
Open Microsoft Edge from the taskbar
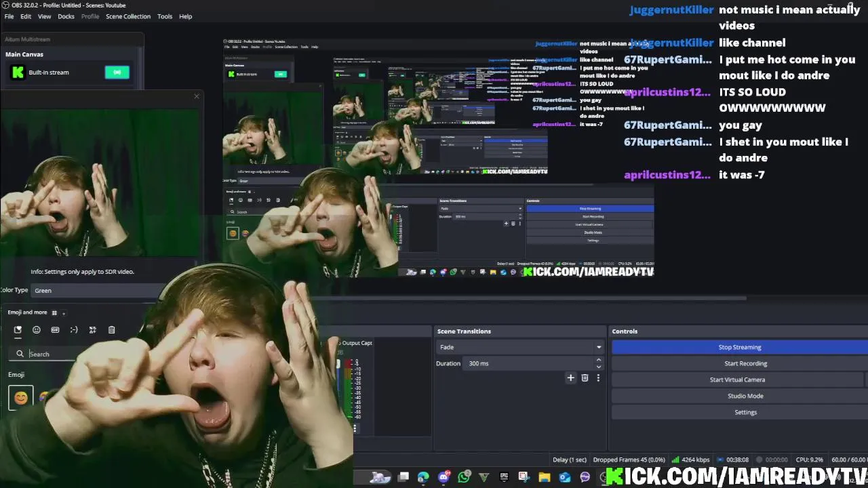tap(423, 477)
